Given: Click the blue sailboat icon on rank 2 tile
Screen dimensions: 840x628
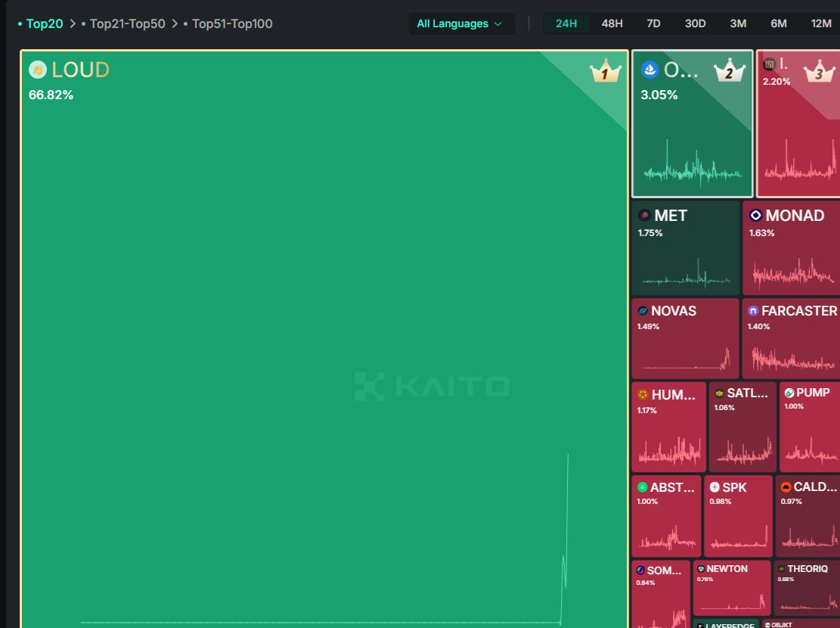Looking at the screenshot, I should (x=649, y=70).
